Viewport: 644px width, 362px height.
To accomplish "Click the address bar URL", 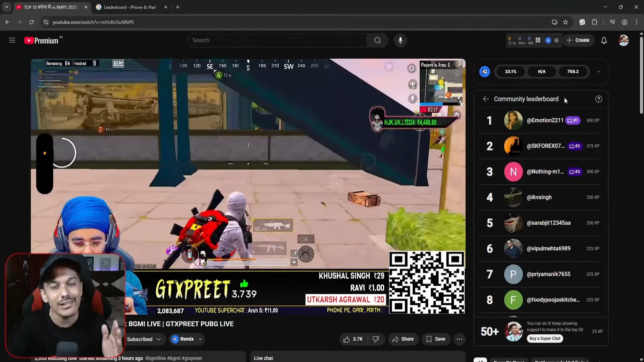I will point(93,22).
